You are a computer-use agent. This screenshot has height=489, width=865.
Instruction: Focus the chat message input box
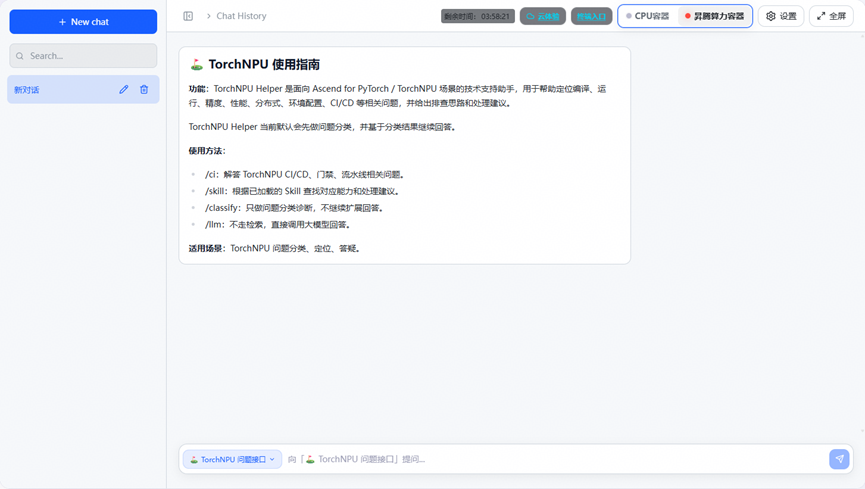coord(554,459)
